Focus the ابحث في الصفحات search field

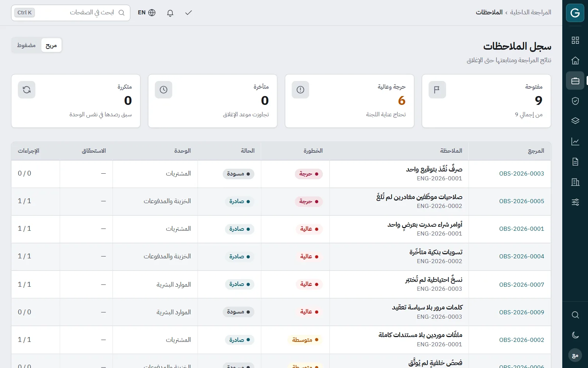pos(71,13)
